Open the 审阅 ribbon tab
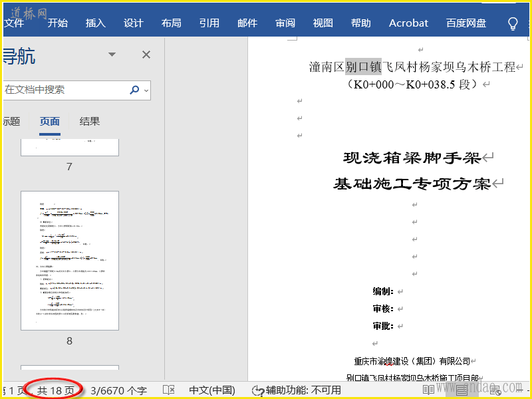The height and width of the screenshot is (399, 532). point(285,23)
